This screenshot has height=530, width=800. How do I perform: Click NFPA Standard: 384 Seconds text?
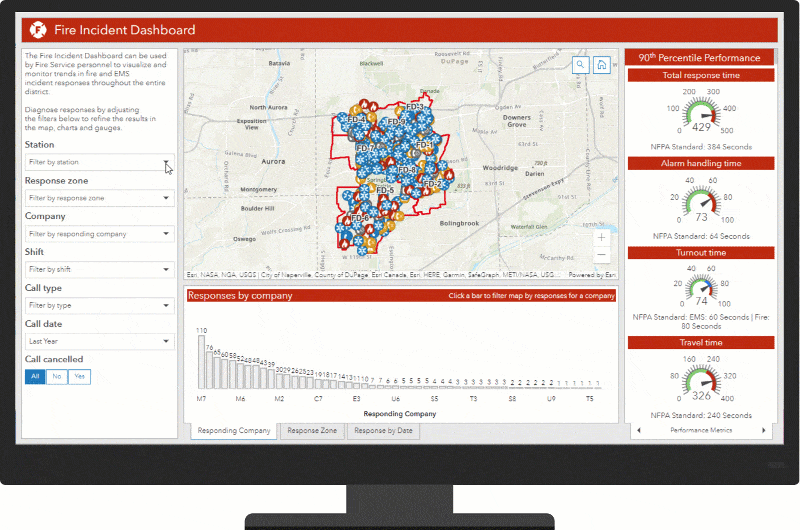click(701, 147)
